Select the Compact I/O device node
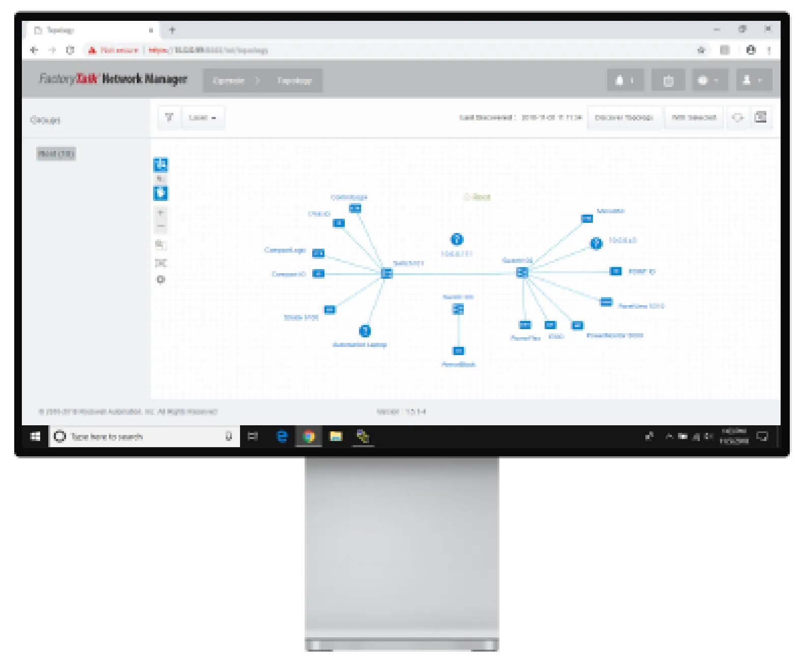 tap(318, 274)
